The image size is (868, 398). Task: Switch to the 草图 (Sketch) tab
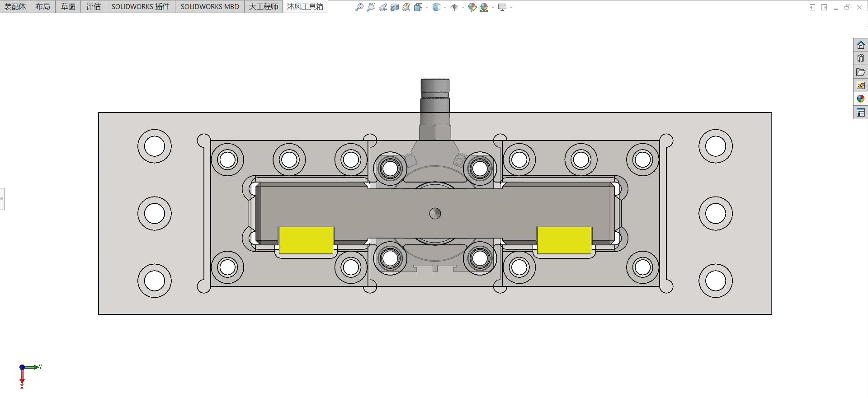(68, 7)
